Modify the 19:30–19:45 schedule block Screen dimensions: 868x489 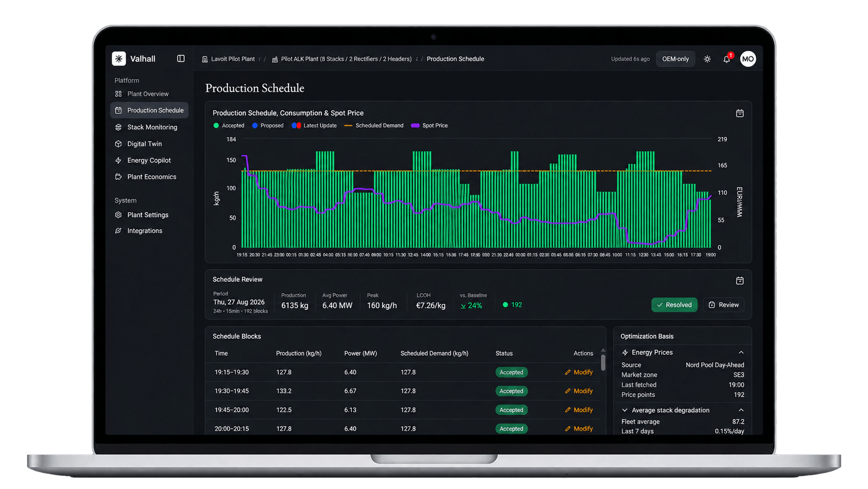tap(579, 391)
